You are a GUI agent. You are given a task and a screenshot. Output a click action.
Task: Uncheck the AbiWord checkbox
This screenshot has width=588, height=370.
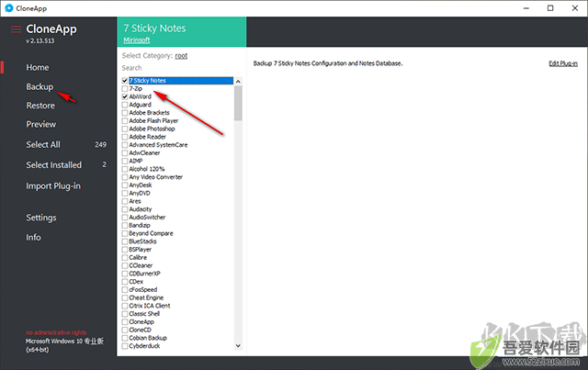125,96
